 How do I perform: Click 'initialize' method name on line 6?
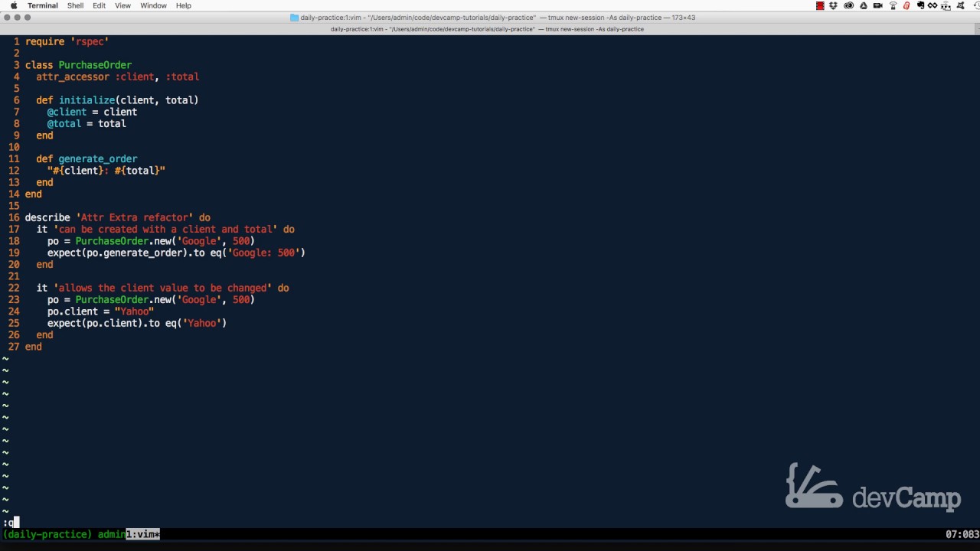(87, 100)
